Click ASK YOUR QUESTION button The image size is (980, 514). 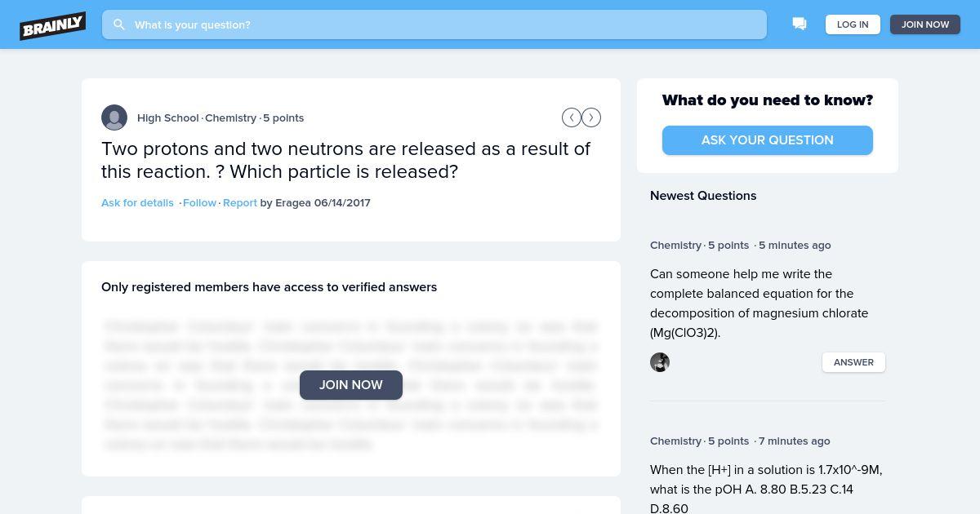pyautogui.click(x=768, y=140)
